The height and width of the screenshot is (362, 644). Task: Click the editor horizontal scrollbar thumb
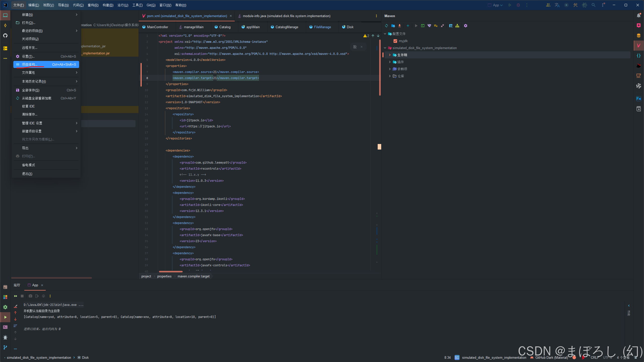pyautogui.click(x=171, y=272)
